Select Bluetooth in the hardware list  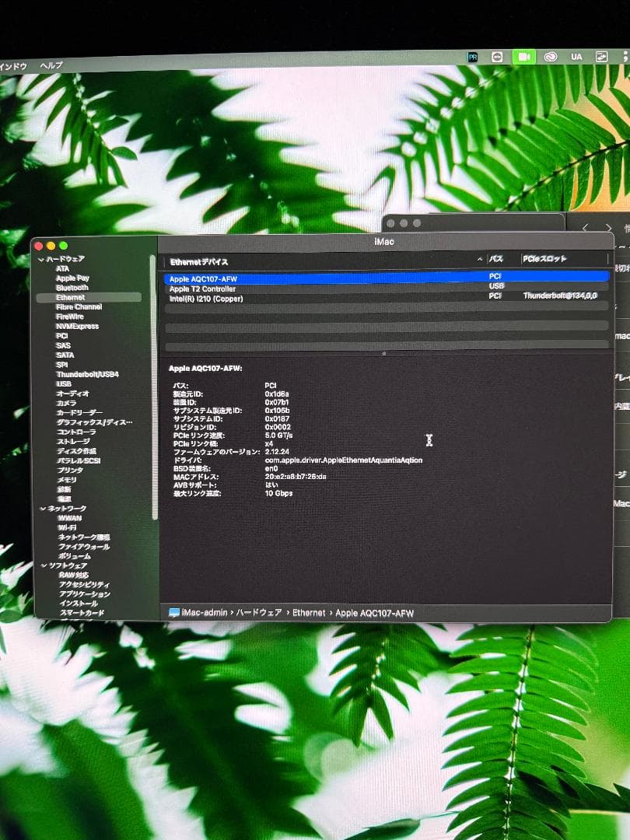point(72,288)
